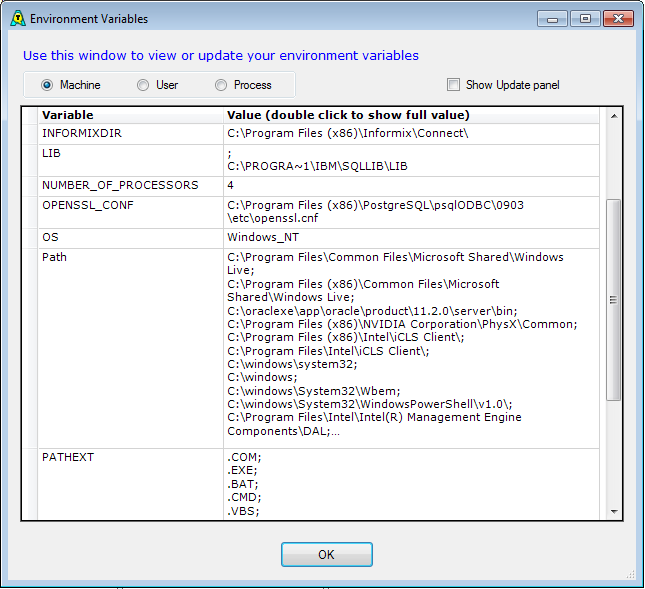This screenshot has width=645, height=589.
Task: Click the Value column header
Action: (x=411, y=115)
